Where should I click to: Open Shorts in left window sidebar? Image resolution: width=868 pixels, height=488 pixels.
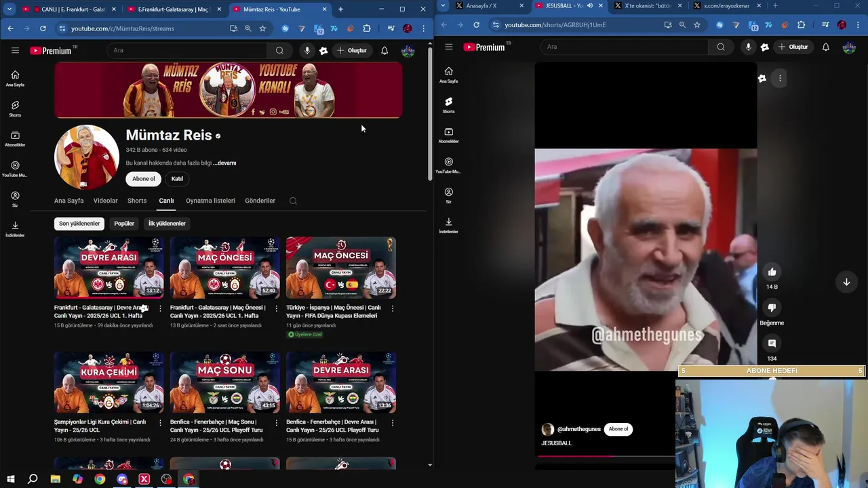click(15, 108)
